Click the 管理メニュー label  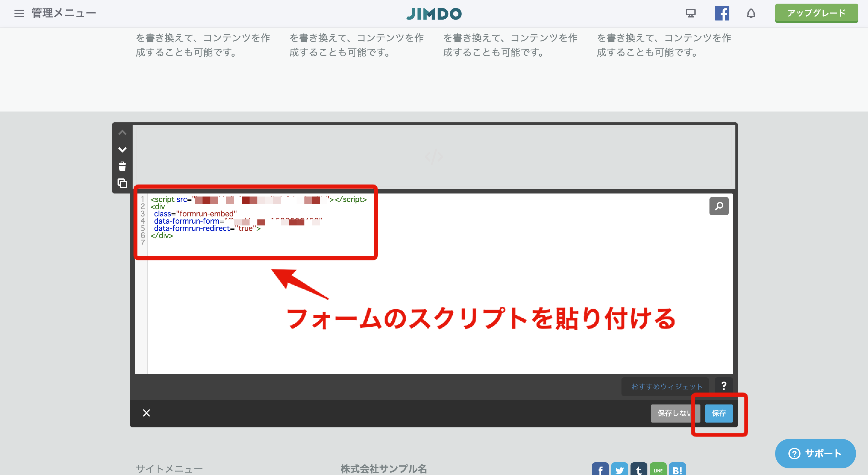64,13
